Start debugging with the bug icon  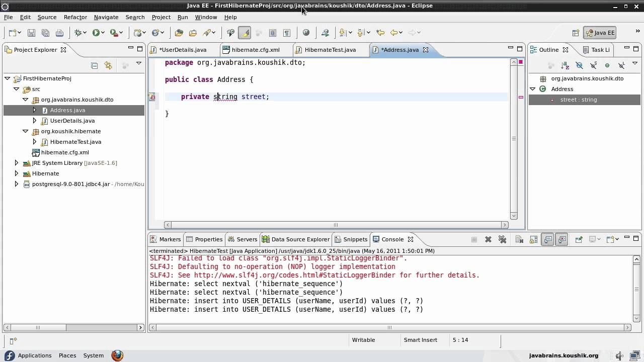(78, 33)
